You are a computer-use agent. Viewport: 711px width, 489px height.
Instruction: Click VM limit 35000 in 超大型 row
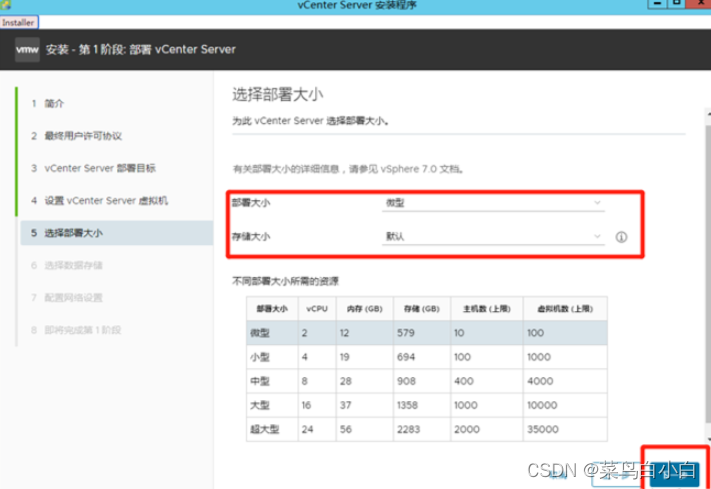pos(543,429)
